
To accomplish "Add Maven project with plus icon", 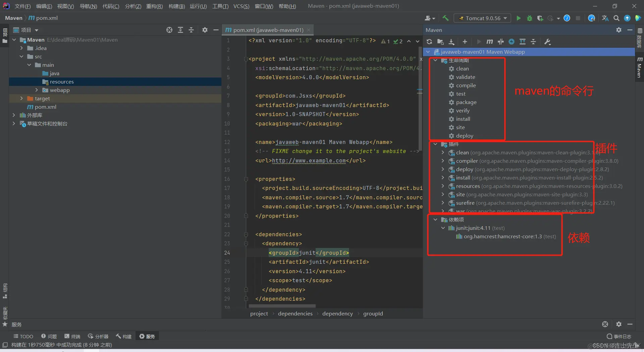I will (465, 42).
